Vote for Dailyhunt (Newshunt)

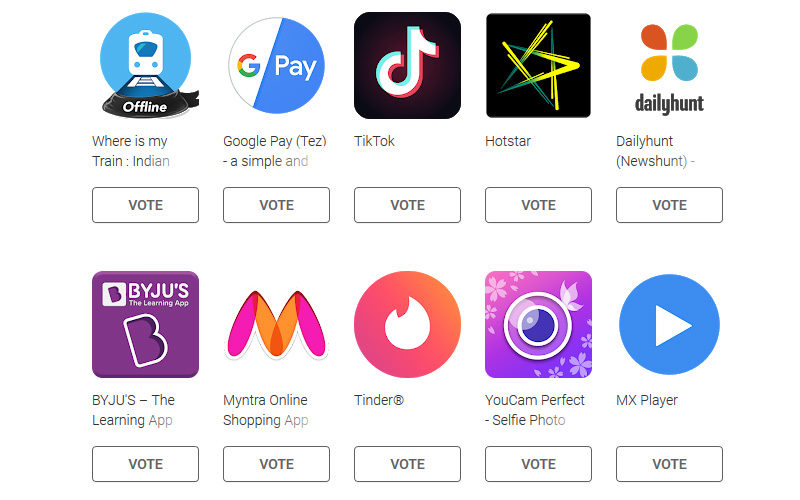669,205
